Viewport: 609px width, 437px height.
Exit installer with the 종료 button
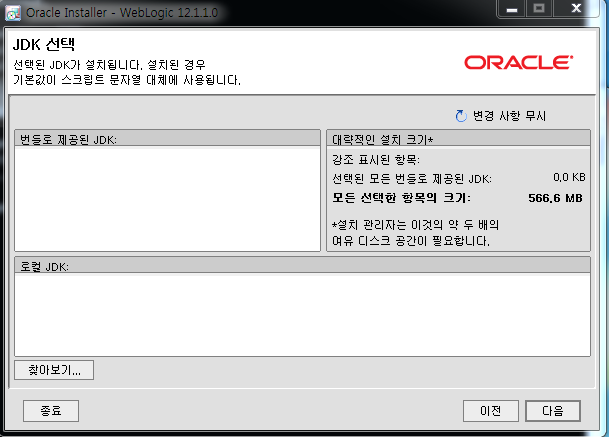pyautogui.click(x=51, y=411)
